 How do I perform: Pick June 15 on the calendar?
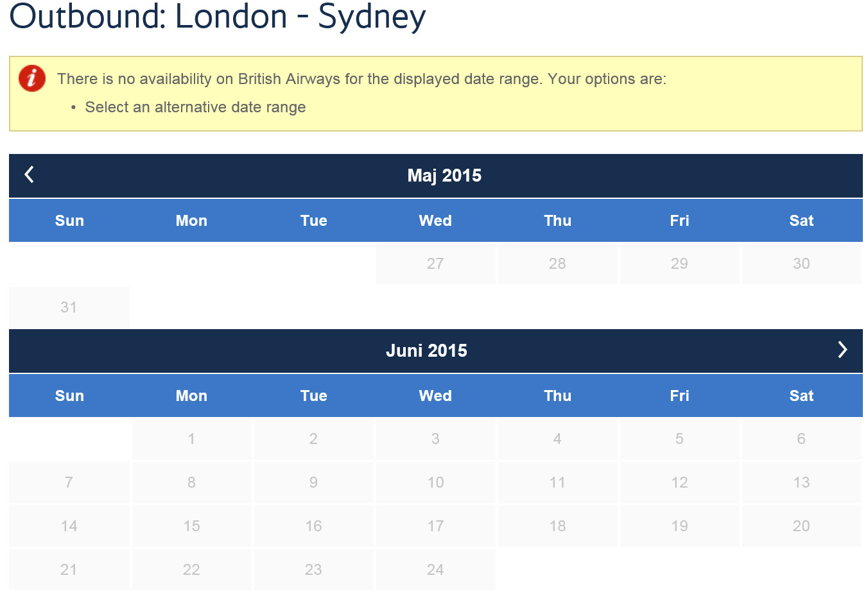pyautogui.click(x=191, y=525)
